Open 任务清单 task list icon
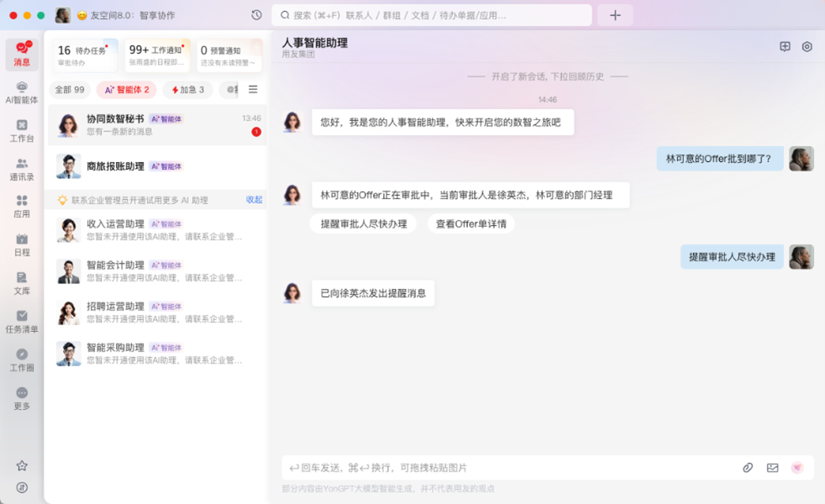This screenshot has width=825, height=504. tap(22, 321)
